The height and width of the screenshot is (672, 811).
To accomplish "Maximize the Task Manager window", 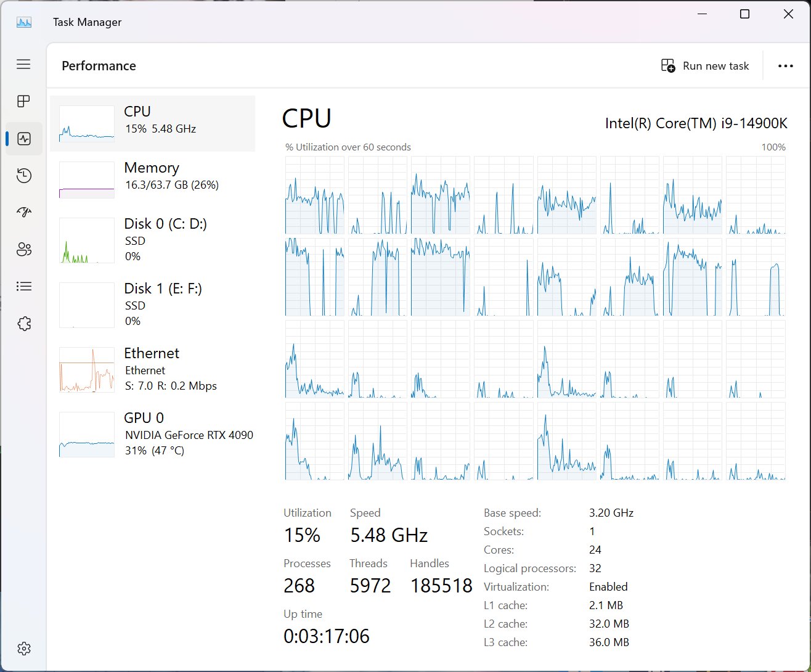I will click(x=744, y=14).
